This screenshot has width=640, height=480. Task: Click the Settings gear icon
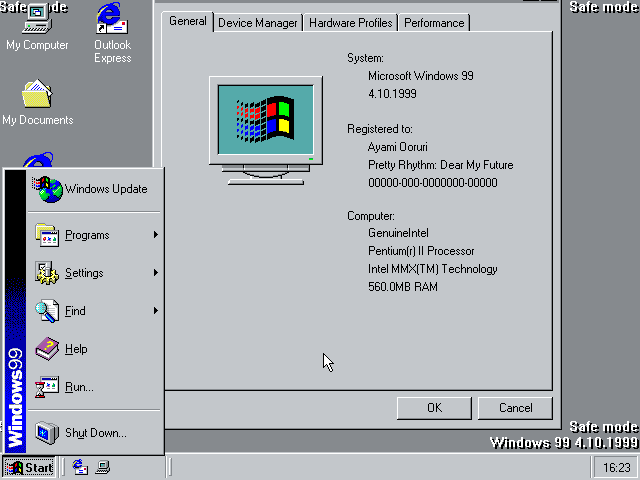pyautogui.click(x=47, y=273)
